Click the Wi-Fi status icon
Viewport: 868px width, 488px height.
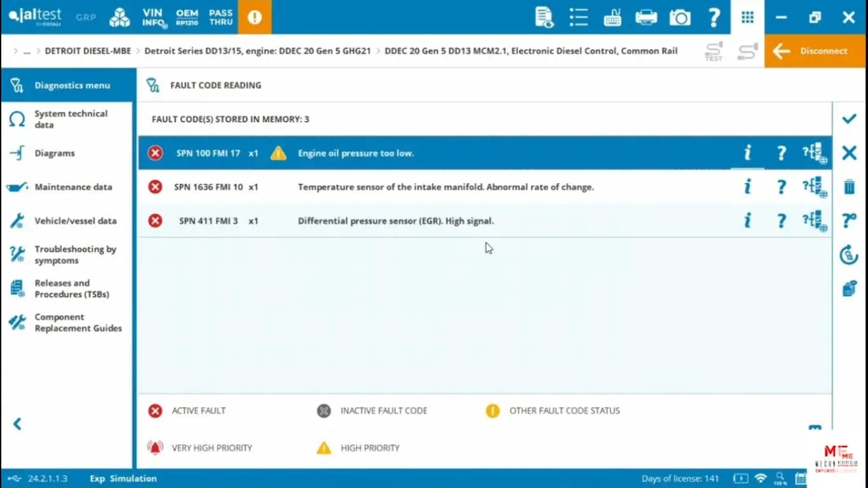pos(761,478)
